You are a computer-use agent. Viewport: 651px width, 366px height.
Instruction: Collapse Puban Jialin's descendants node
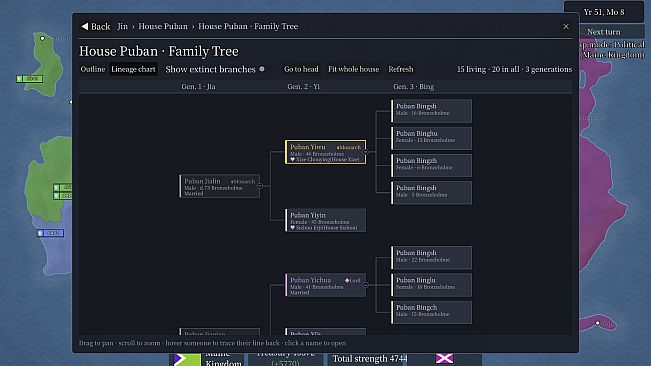[x=260, y=186]
